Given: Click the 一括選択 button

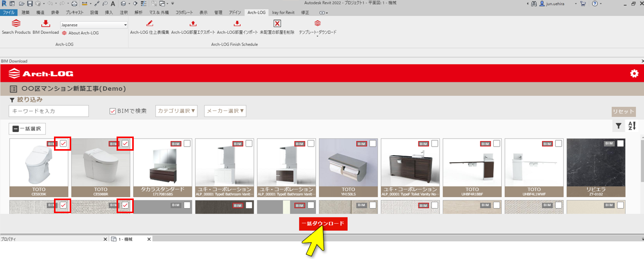Looking at the screenshot, I should pyautogui.click(x=27, y=128).
